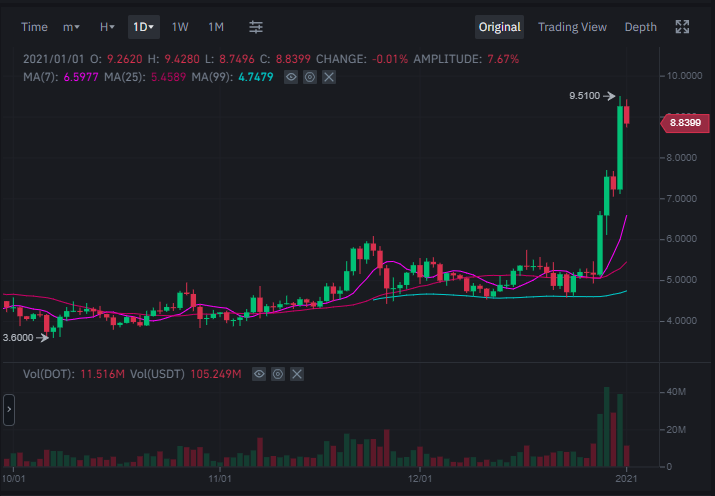Open MA indicator settings target icon
This screenshot has height=496, width=715.
(310, 77)
